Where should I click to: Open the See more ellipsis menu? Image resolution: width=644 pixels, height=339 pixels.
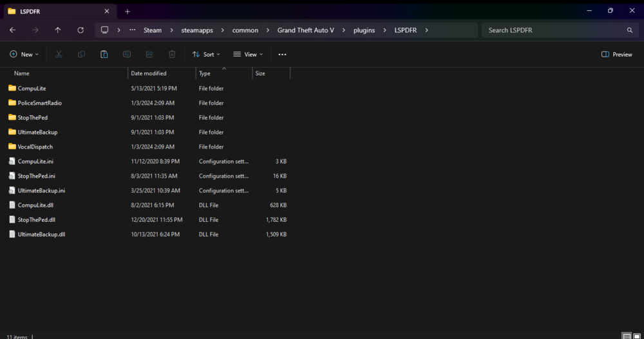click(282, 55)
